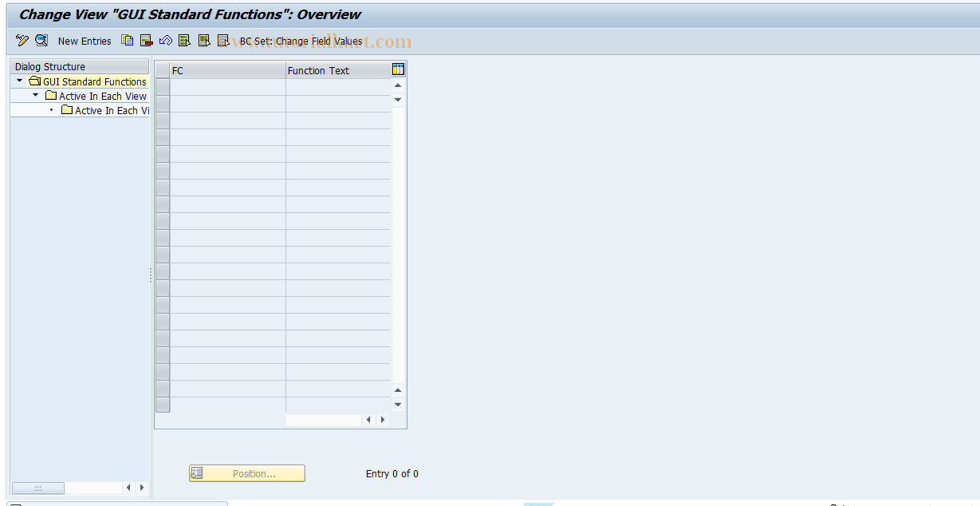Click the table horizontal scroll left arrow
The width and height of the screenshot is (980, 506).
(368, 420)
